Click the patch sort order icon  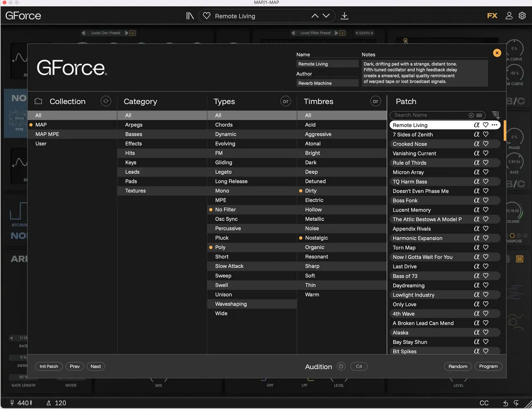[496, 115]
